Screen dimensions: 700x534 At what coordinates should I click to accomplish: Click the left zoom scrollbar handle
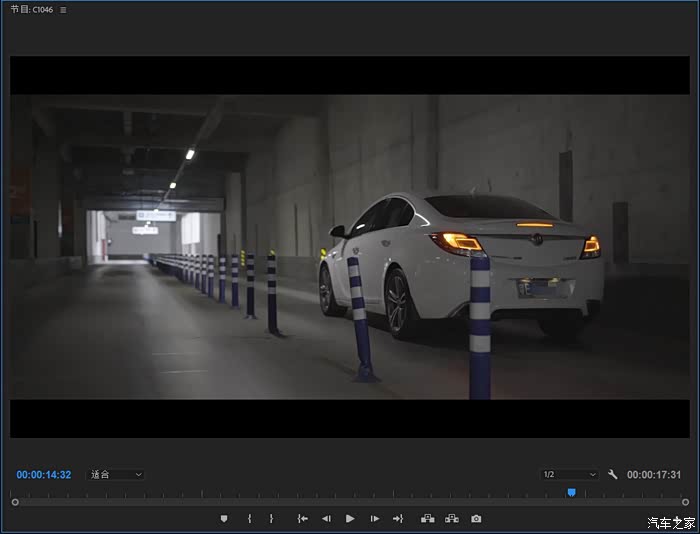click(x=14, y=502)
